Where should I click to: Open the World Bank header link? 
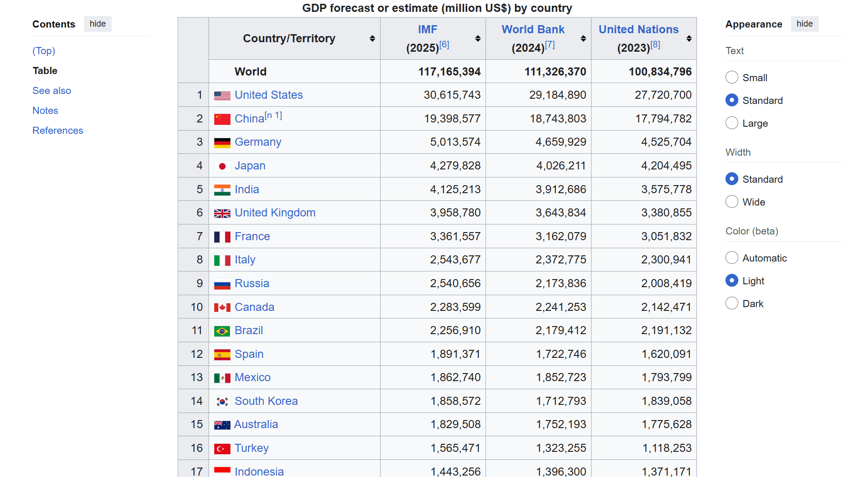click(533, 29)
